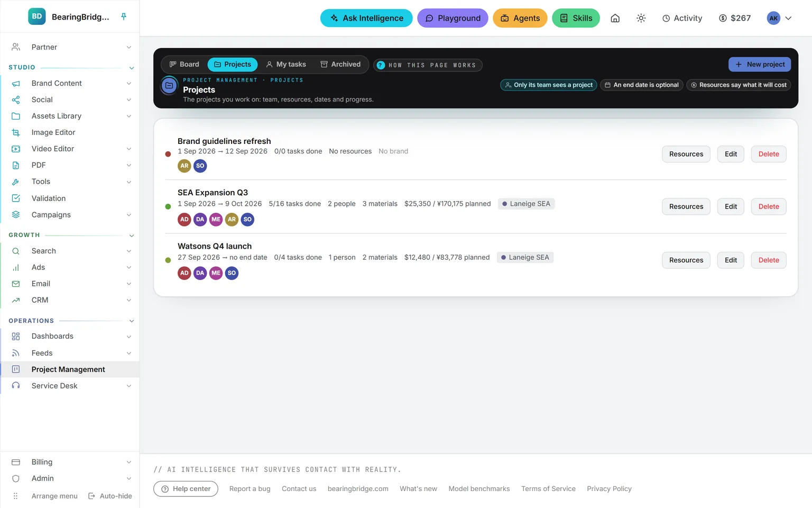Open Validation in the Studio section
This screenshot has height=508, width=812.
coord(70,198)
